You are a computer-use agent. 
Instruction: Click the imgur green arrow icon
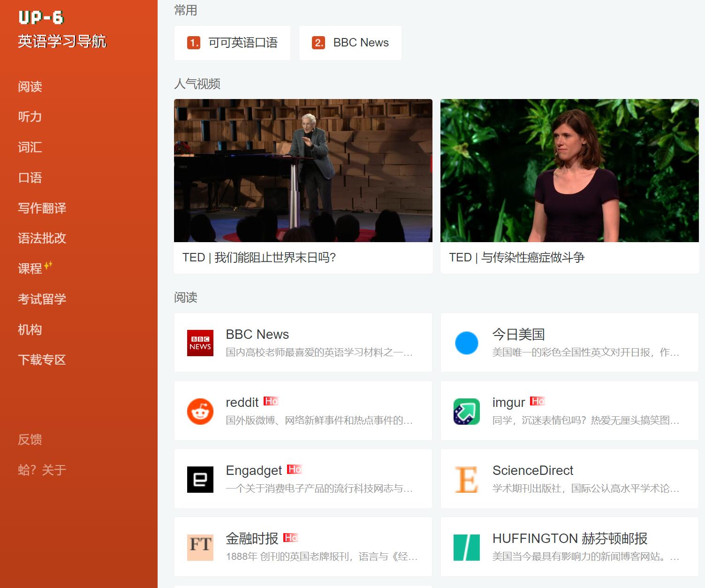(x=466, y=412)
